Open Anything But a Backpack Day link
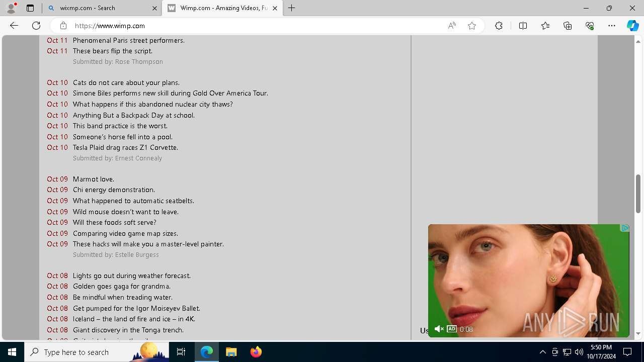Image resolution: width=644 pixels, height=362 pixels. 134,115
